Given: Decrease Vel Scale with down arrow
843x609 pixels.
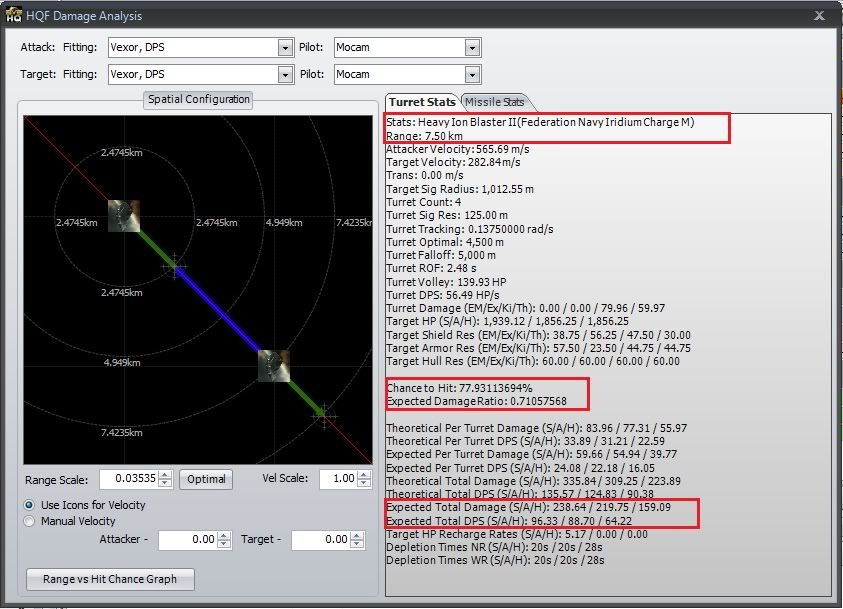Looking at the screenshot, I should [365, 483].
